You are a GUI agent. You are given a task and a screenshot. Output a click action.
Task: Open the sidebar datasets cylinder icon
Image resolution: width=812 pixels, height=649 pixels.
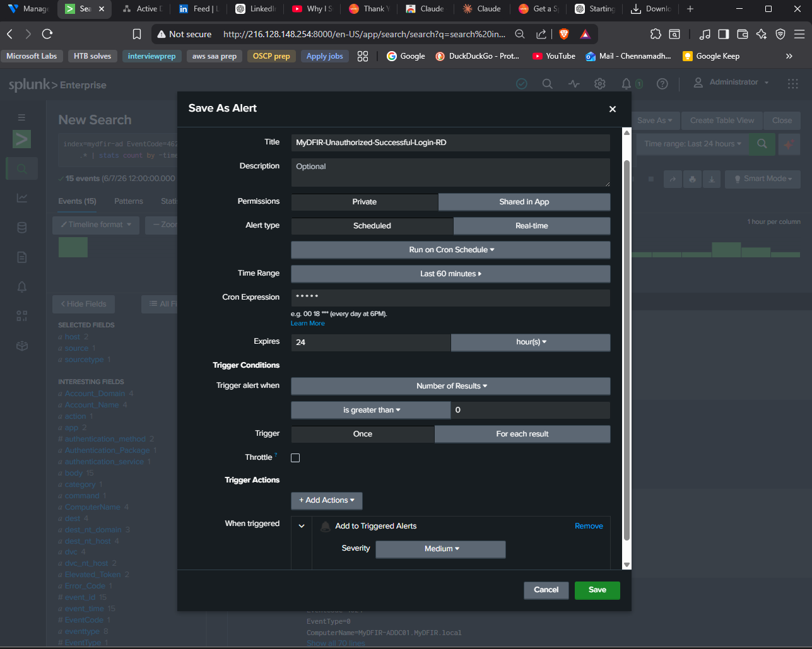pyautogui.click(x=22, y=228)
